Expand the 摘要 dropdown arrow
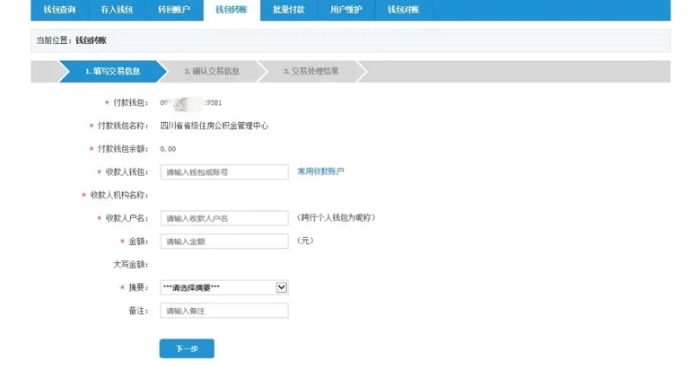700x378 pixels. coord(281,287)
